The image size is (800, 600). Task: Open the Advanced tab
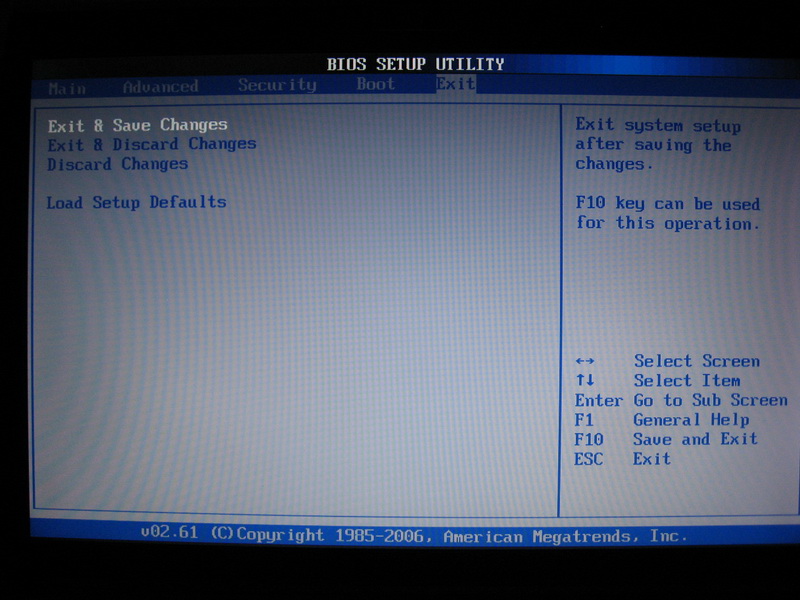tap(161, 87)
